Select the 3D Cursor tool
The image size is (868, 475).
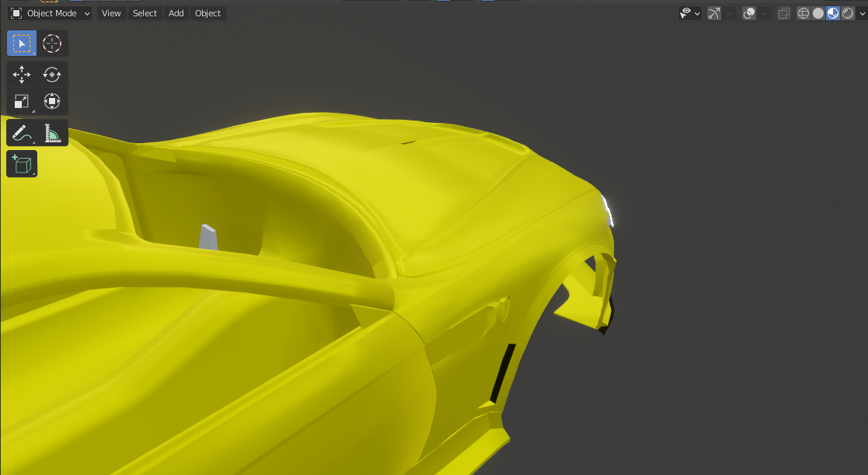click(52, 44)
